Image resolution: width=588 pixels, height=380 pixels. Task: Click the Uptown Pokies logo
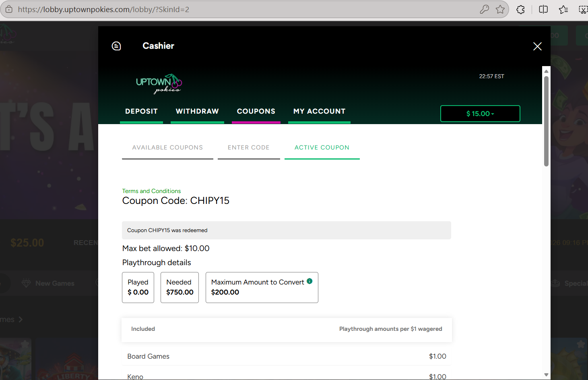point(159,84)
